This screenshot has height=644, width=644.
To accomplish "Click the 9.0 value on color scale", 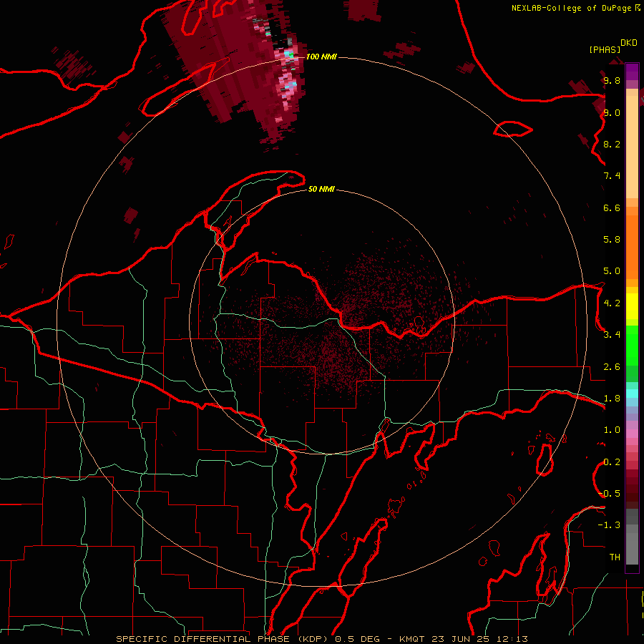I will coord(612,112).
